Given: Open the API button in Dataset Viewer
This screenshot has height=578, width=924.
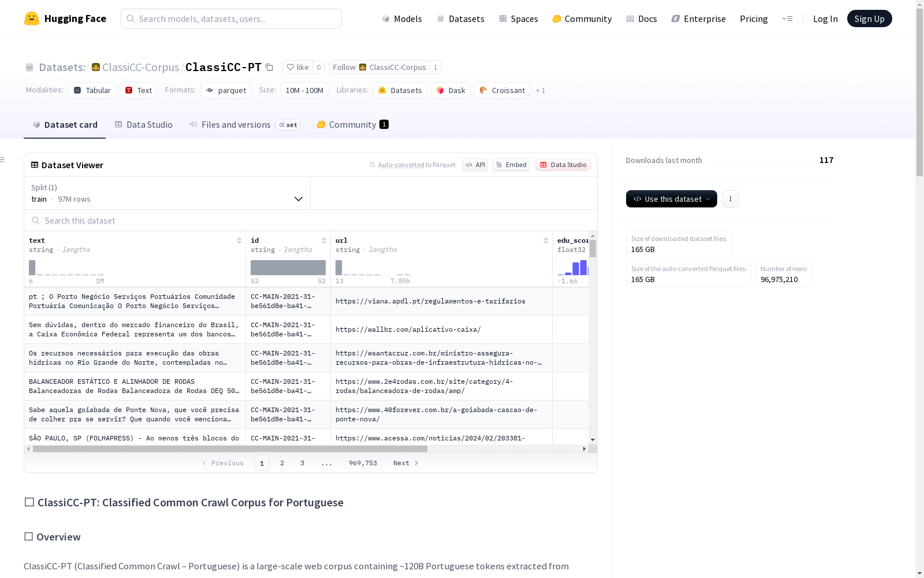Looking at the screenshot, I should coord(475,165).
